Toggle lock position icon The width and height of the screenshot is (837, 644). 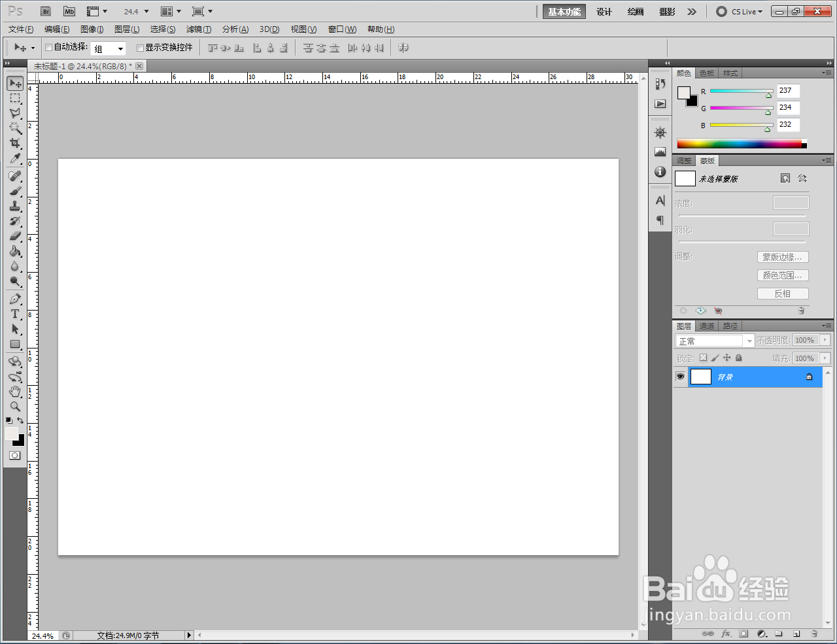(726, 358)
